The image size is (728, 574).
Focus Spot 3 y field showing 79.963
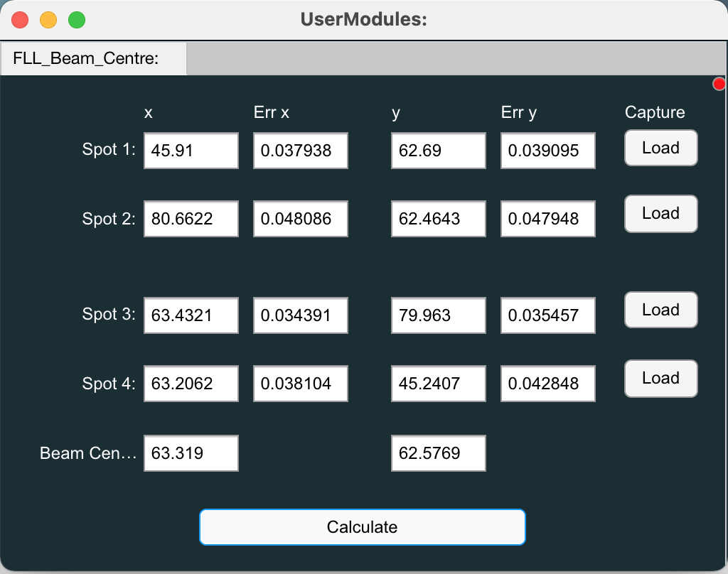click(x=438, y=315)
